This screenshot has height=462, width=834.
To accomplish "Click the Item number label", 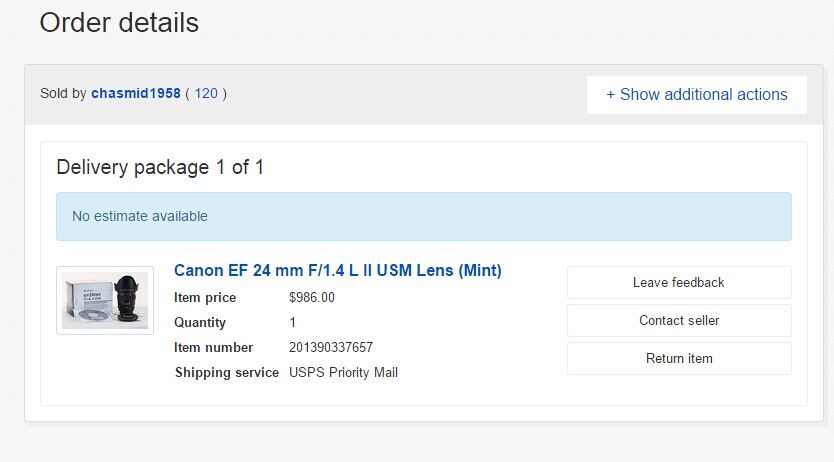I will coord(213,347).
